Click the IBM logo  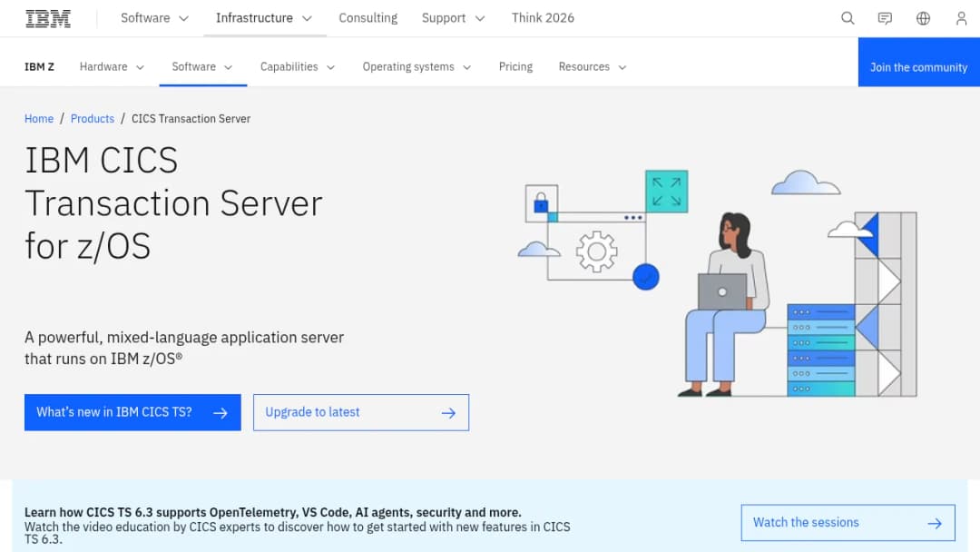[x=48, y=19]
